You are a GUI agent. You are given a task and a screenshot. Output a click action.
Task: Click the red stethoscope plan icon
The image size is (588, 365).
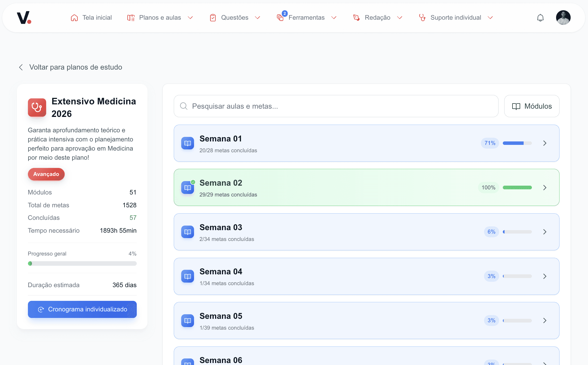(37, 108)
